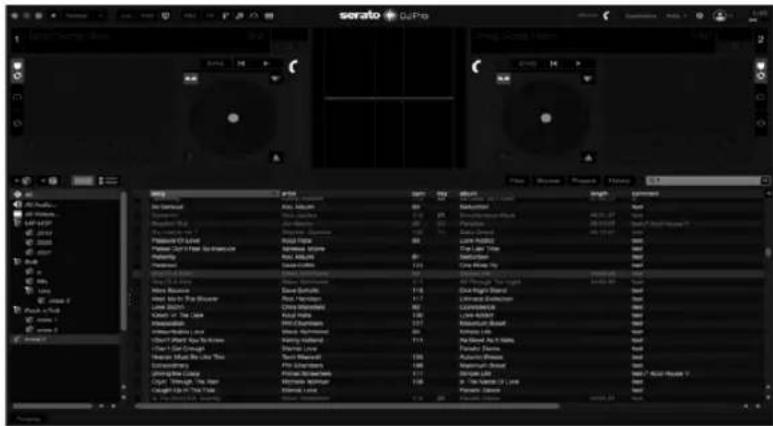Open the Files panel tab
The height and width of the screenshot is (426, 773).
tap(517, 181)
